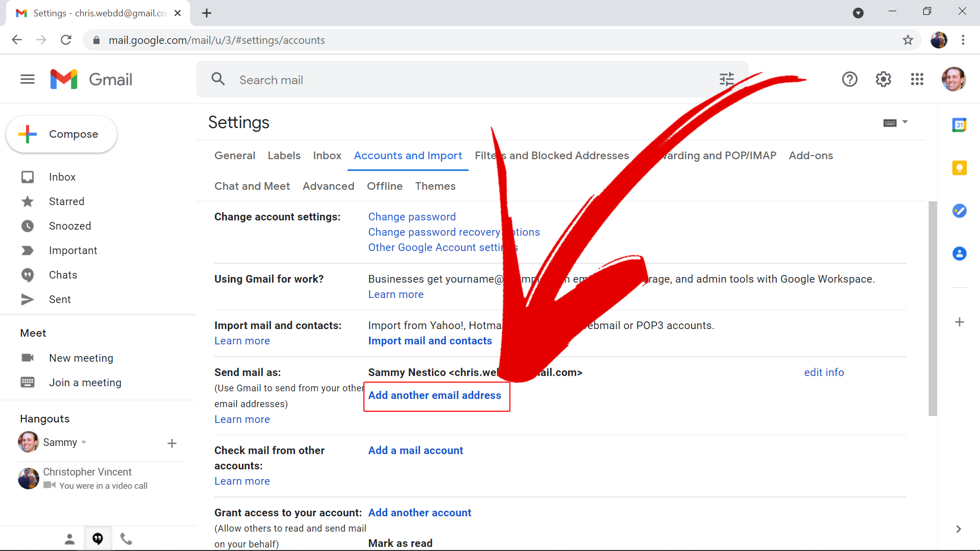Select Accounts and Import tab
This screenshot has width=980, height=551.
pyautogui.click(x=408, y=156)
